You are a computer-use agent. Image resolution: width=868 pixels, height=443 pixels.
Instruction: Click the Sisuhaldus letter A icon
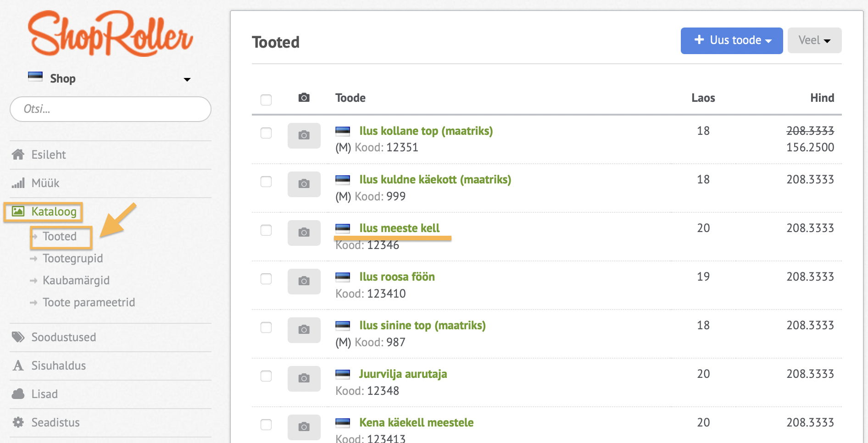[x=18, y=365]
